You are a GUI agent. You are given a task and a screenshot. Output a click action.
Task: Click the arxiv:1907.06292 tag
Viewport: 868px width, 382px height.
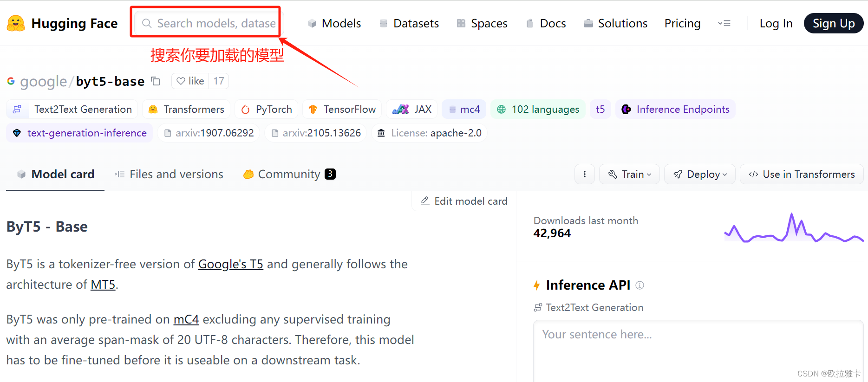click(209, 133)
